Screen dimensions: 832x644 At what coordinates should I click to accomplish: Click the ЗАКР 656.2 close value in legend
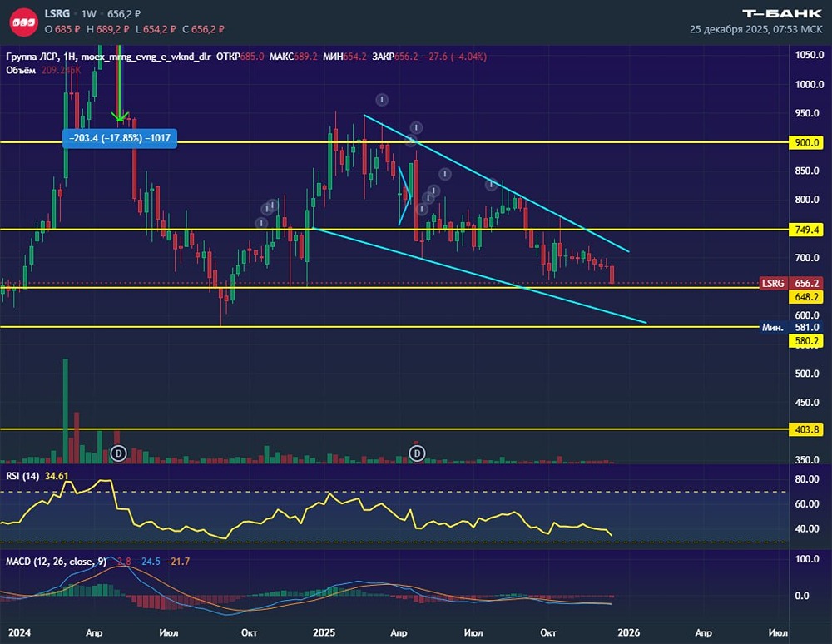[x=394, y=57]
